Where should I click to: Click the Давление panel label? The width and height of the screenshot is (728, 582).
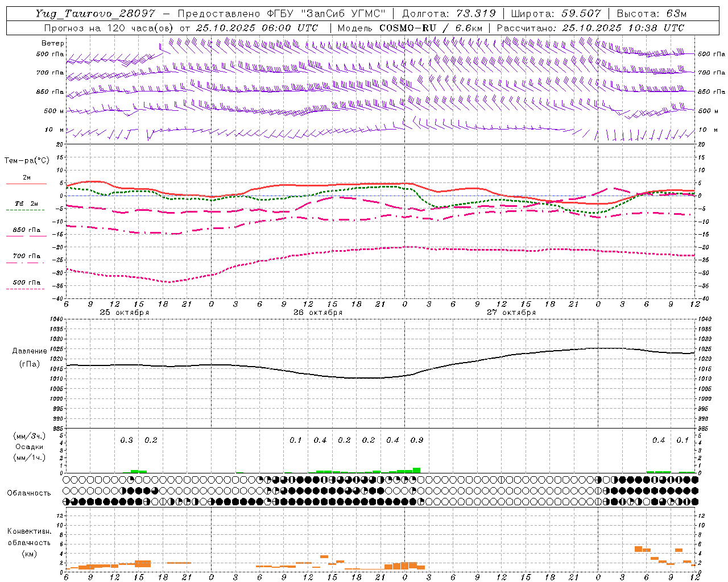tap(30, 351)
